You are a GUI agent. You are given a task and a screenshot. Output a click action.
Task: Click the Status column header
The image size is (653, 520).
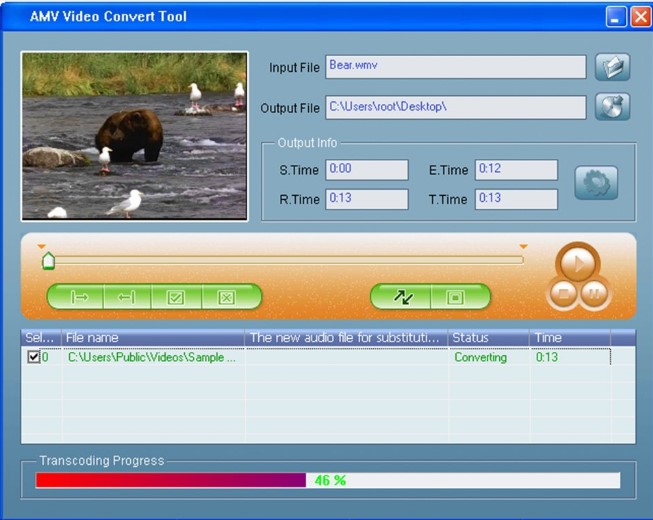tap(488, 338)
